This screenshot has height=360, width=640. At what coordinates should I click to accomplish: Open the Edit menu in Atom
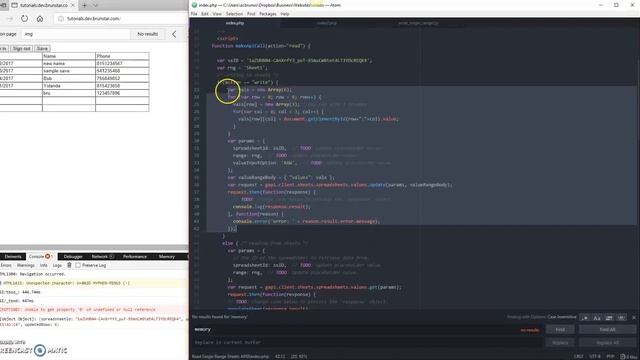pos(204,14)
